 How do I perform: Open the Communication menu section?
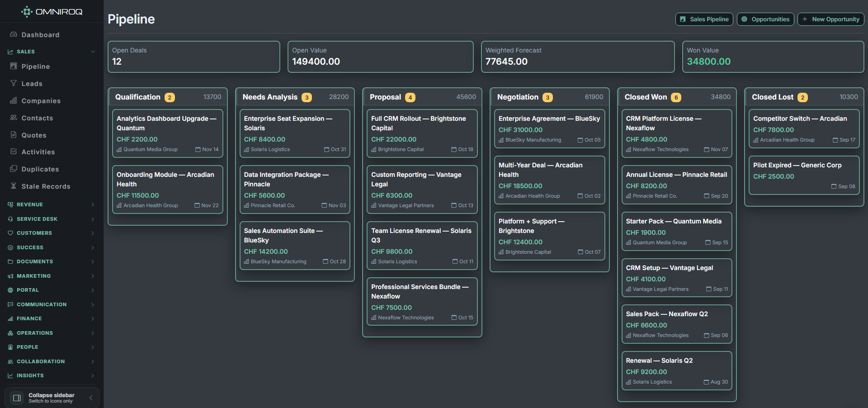(x=52, y=304)
